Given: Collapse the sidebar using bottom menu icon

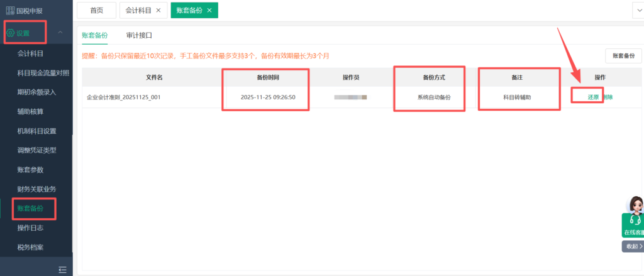Looking at the screenshot, I should point(62,269).
